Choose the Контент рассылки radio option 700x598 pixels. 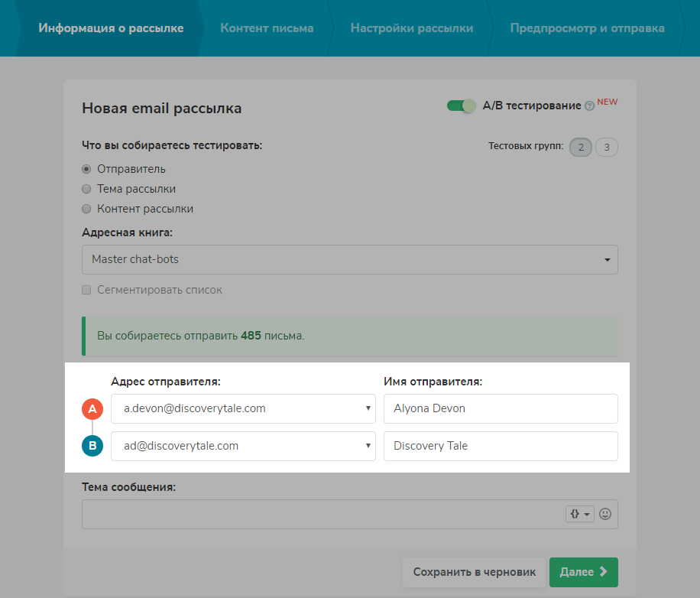point(87,209)
